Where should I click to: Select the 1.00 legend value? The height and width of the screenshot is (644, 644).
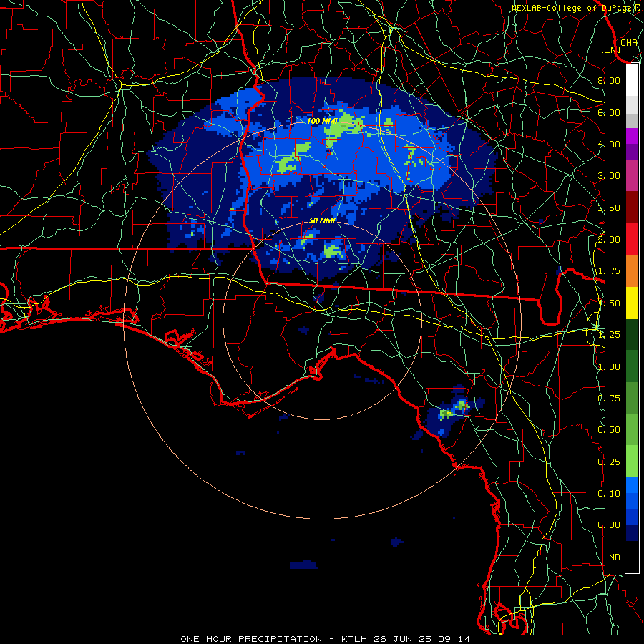click(609, 367)
